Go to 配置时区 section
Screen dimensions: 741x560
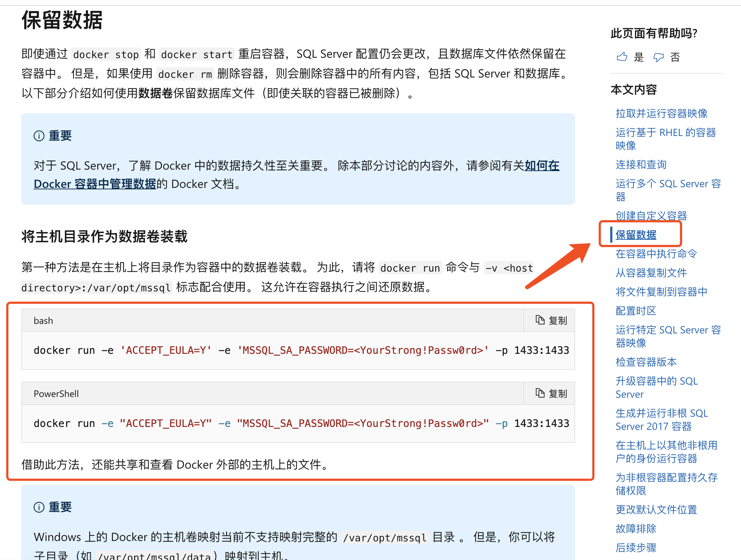coord(636,311)
